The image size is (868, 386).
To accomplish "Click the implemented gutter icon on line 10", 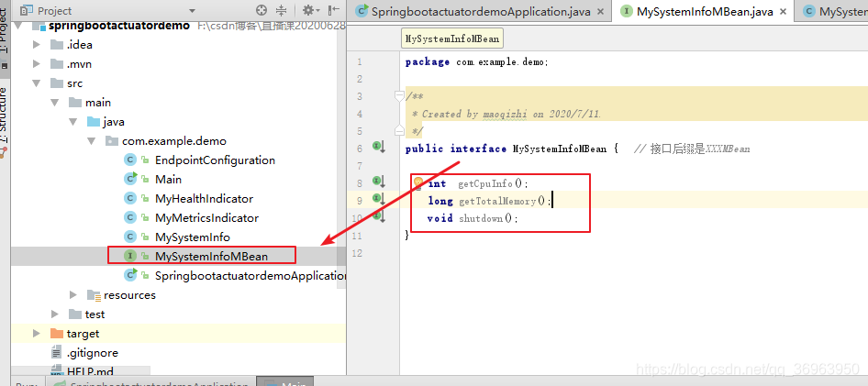I will click(379, 216).
